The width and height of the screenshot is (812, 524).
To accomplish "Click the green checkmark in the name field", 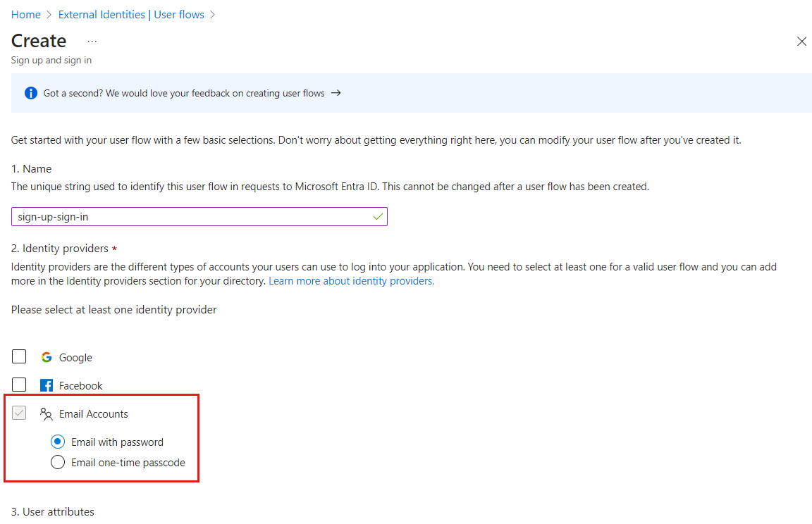I will click(378, 216).
